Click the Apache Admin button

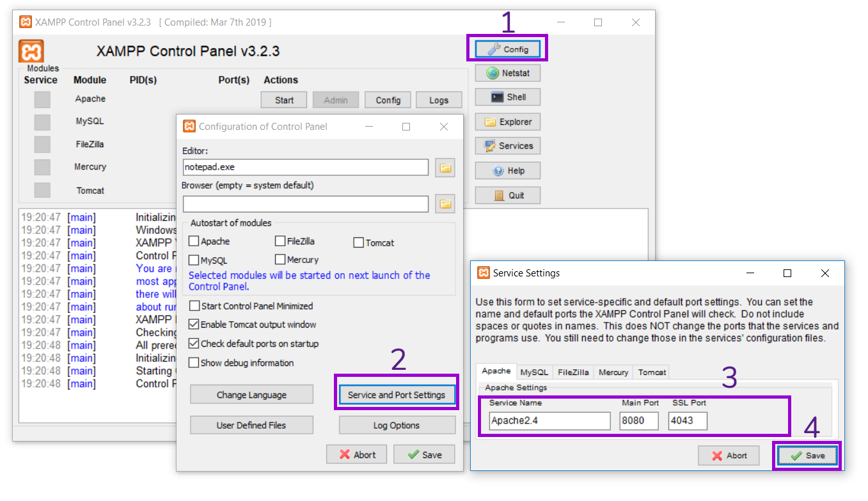pyautogui.click(x=336, y=100)
